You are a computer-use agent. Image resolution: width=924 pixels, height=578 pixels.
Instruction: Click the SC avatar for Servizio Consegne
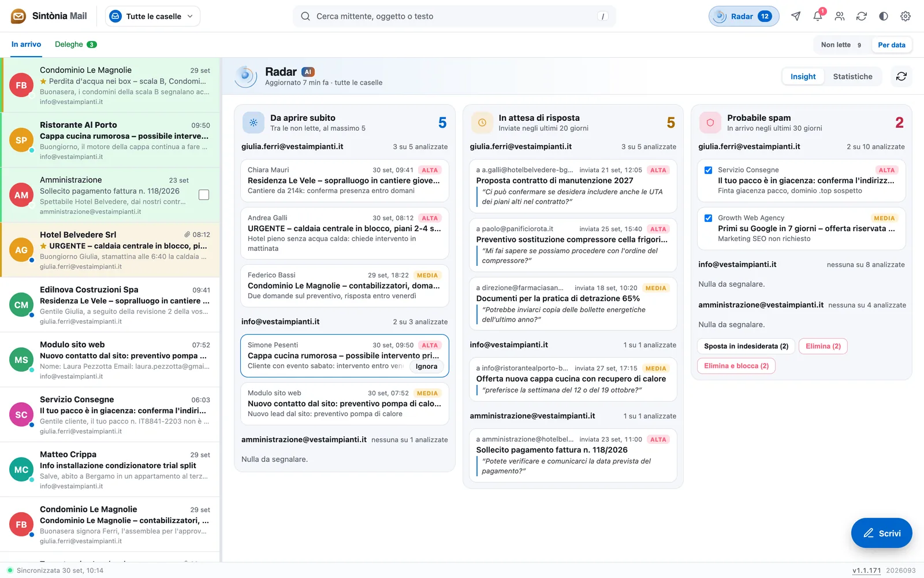tap(21, 414)
